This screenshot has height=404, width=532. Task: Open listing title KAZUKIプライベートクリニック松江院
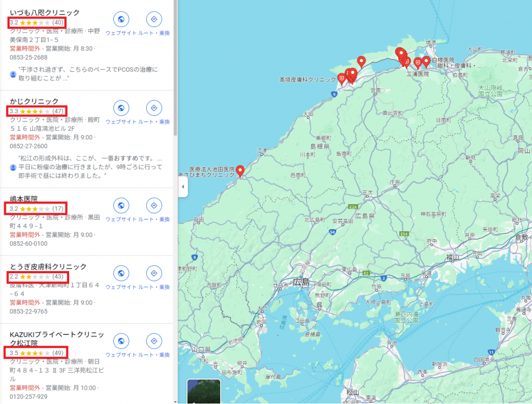pyautogui.click(x=57, y=339)
